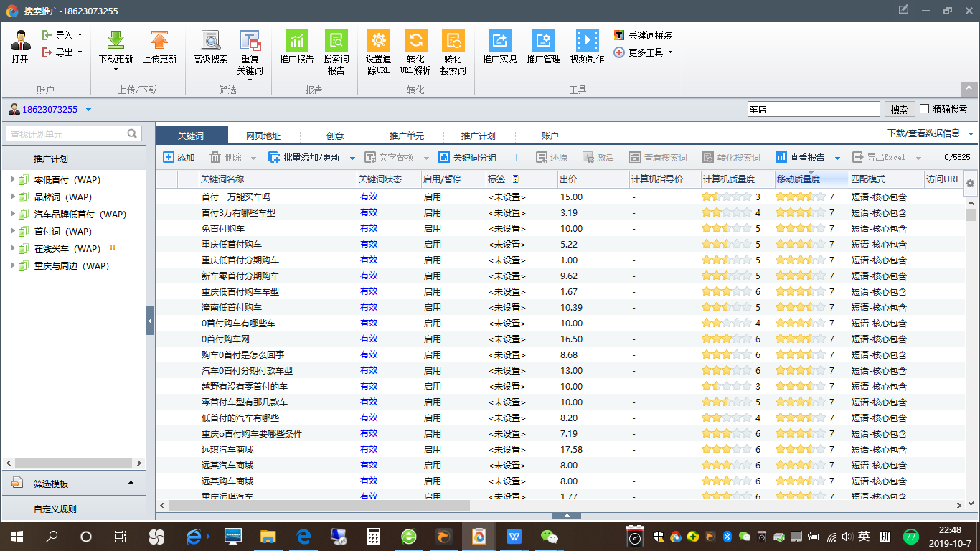Enable the 精确搜索 checkbox
980x551 pixels.
[925, 109]
